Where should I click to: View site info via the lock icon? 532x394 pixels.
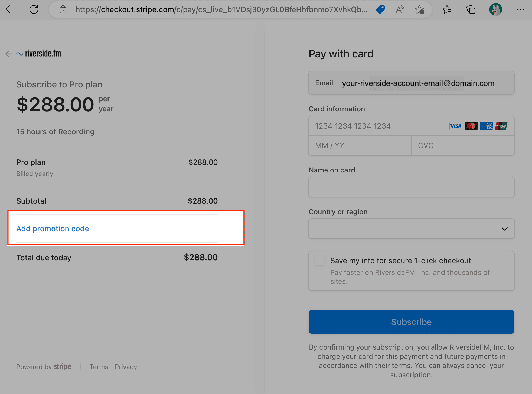click(63, 9)
